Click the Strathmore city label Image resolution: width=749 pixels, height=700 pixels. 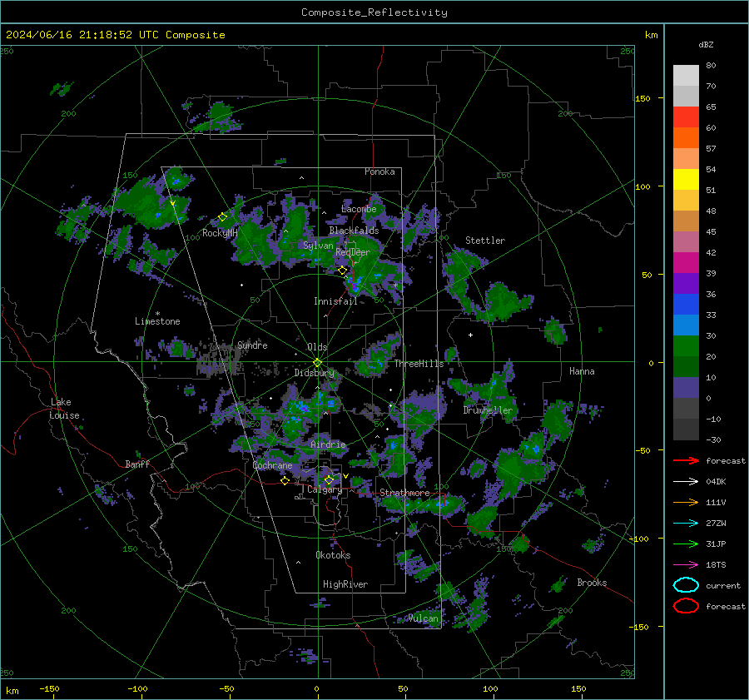click(x=404, y=493)
